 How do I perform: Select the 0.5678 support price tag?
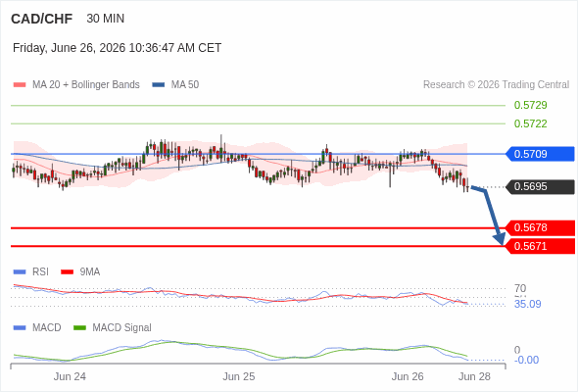click(x=540, y=228)
